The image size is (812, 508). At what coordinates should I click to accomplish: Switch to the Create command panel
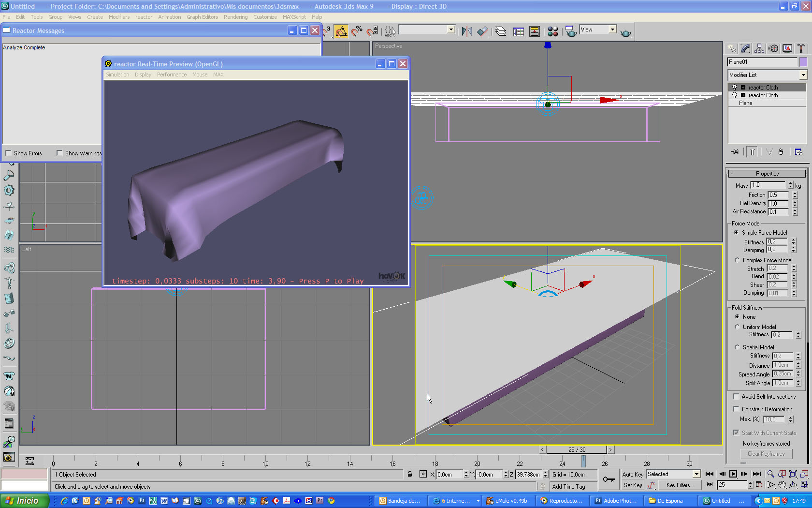(x=731, y=48)
